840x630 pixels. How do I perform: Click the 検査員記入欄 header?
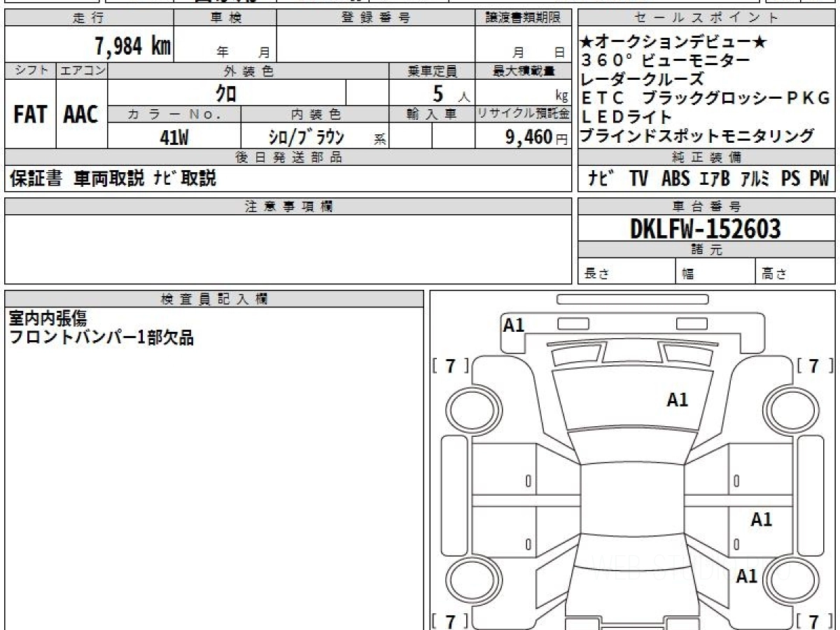pyautogui.click(x=214, y=299)
